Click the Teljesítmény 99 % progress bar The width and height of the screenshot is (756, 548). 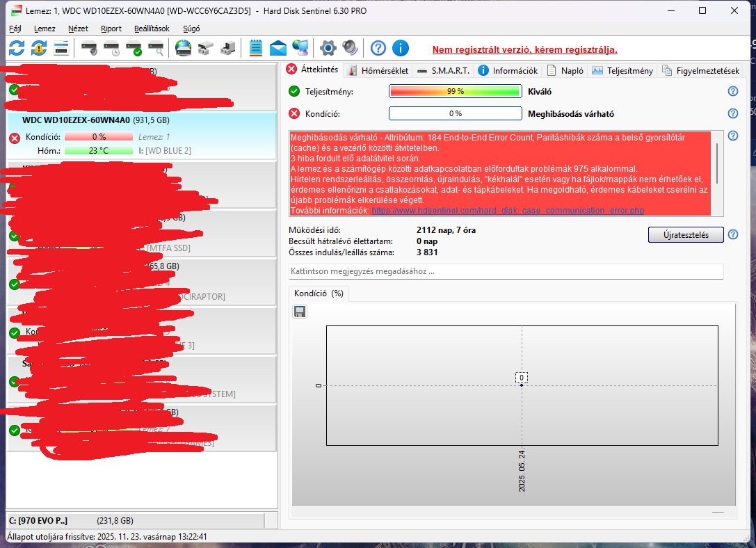pyautogui.click(x=455, y=91)
